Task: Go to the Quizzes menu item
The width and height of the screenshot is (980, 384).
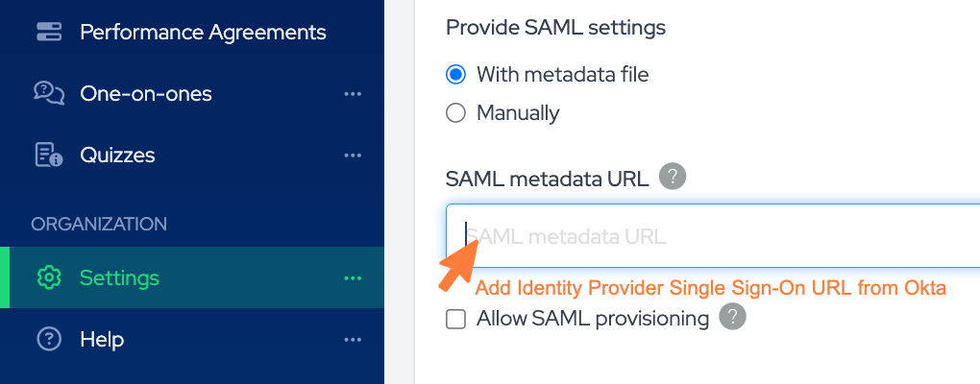Action: [117, 155]
